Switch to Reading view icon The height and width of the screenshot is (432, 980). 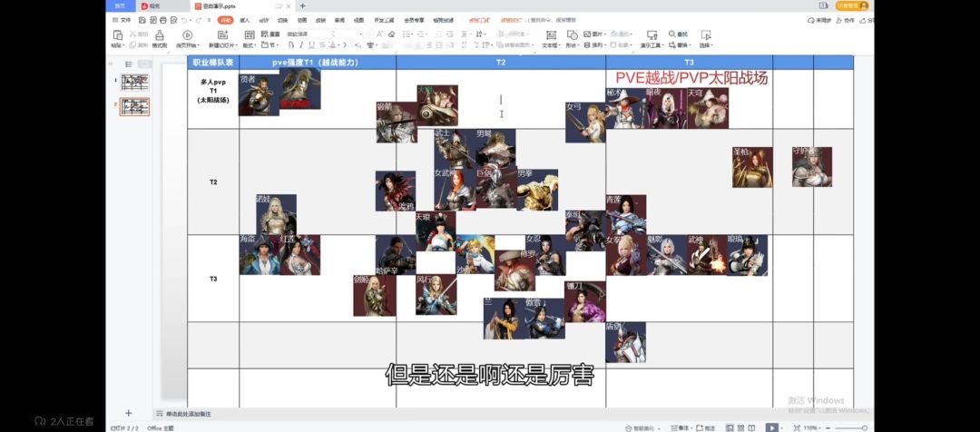tap(752, 427)
